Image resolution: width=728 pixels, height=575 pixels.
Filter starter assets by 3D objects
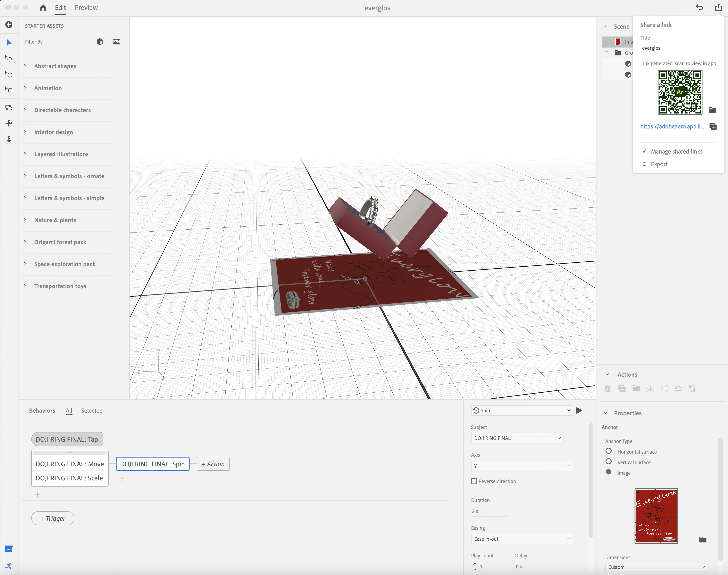click(100, 42)
